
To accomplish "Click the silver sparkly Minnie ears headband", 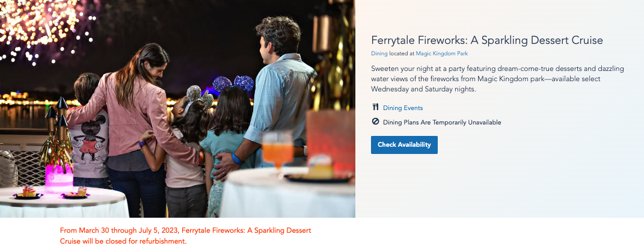I will [x=200, y=96].
